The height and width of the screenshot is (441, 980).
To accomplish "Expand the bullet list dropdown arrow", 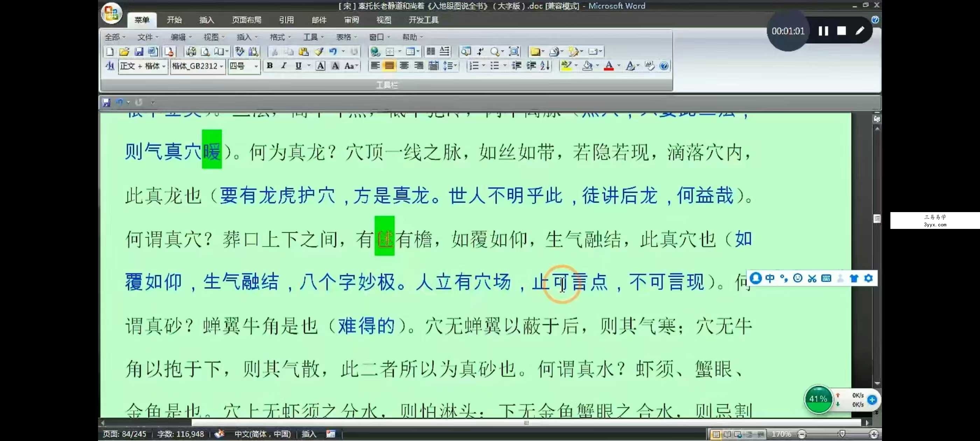I will pyautogui.click(x=504, y=66).
